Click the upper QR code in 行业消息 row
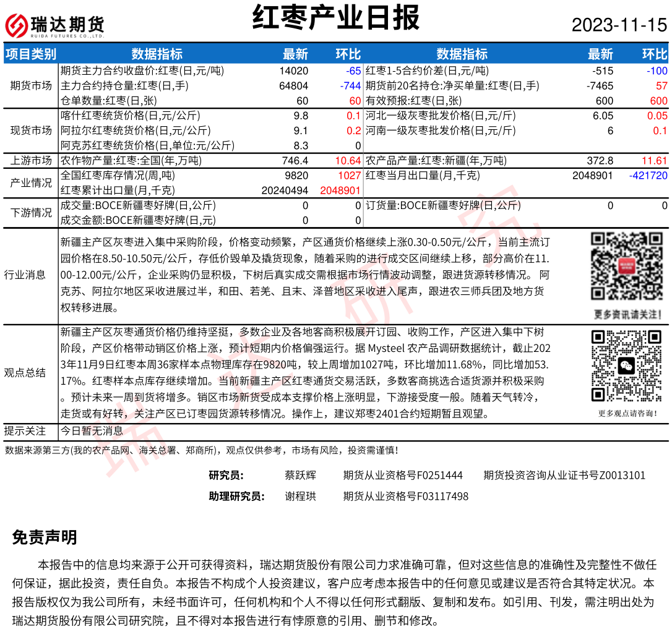The image size is (672, 629). 626,267
